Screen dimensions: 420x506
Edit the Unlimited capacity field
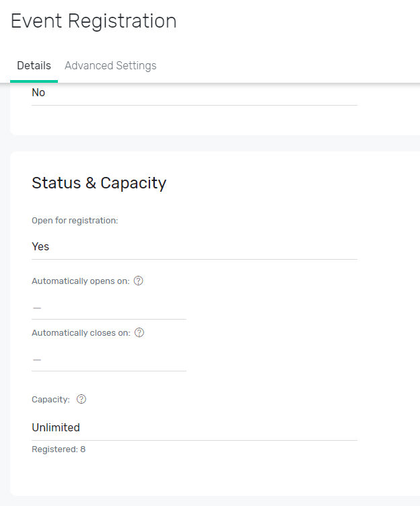(194, 428)
